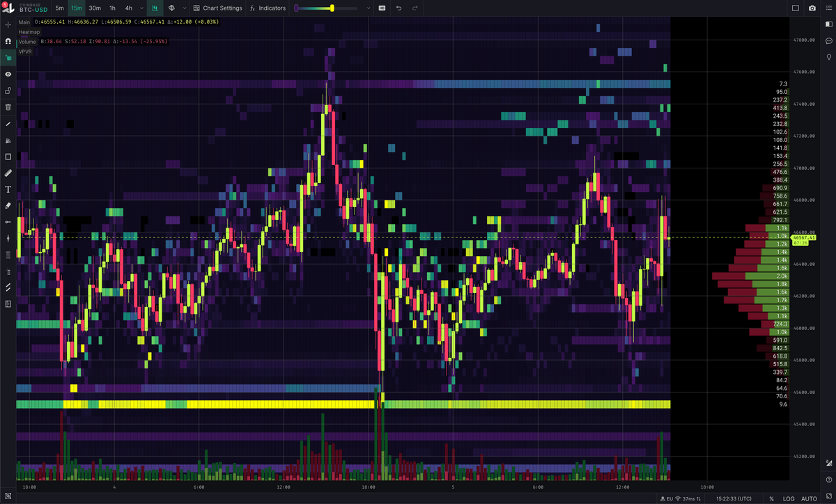Select the Text tool in the drawing sidebar
The image size is (836, 504).
tap(8, 189)
